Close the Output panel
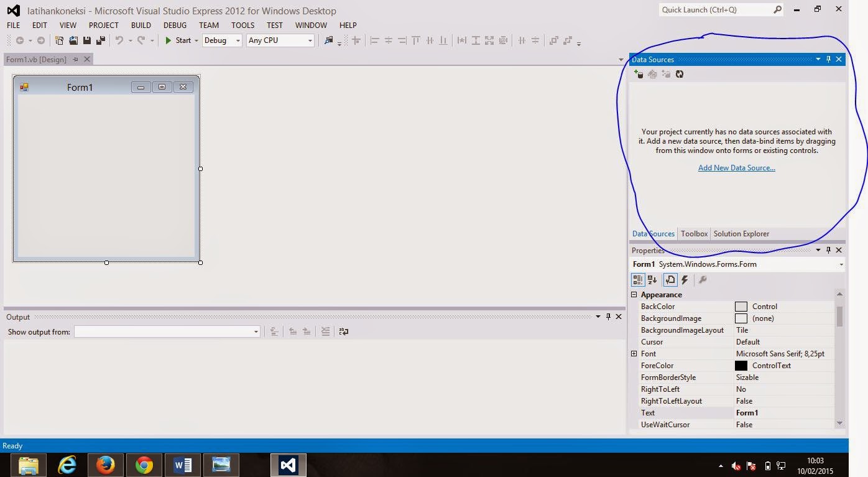The height and width of the screenshot is (477, 868). (619, 317)
